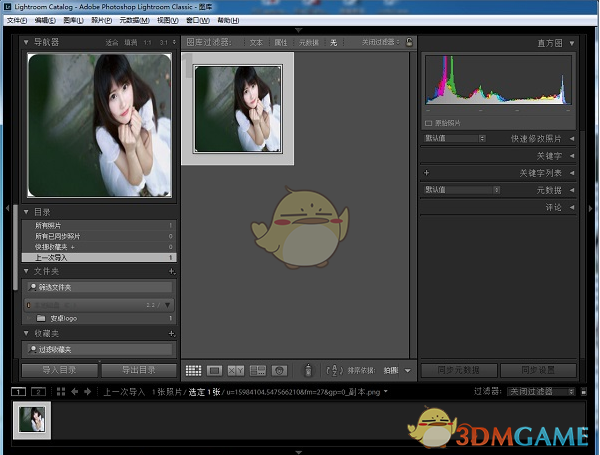Go back with the filmstrip left arrow

click(x=75, y=391)
